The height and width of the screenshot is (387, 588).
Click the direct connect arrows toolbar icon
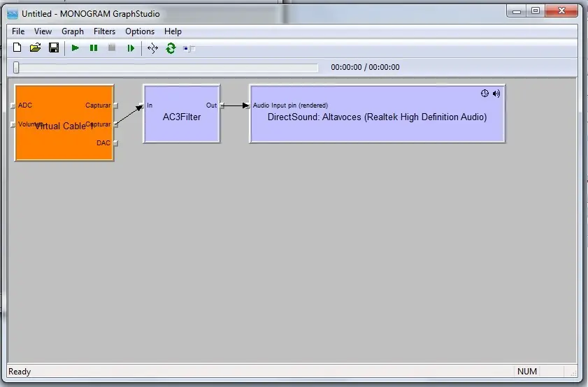[x=152, y=48]
